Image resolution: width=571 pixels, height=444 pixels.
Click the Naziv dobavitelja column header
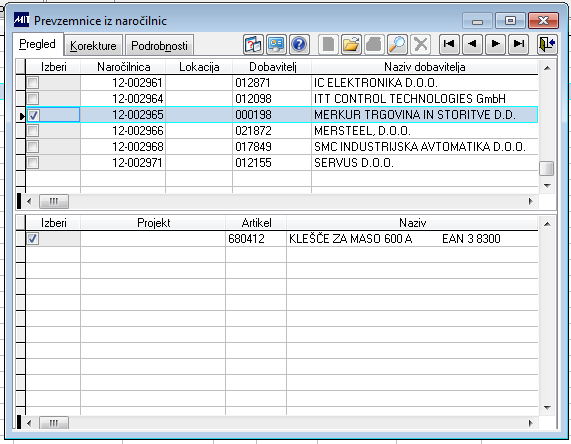point(425,67)
